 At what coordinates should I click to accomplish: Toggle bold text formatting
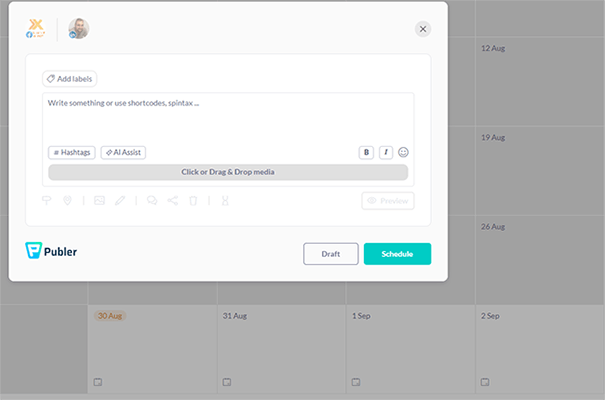coord(367,153)
